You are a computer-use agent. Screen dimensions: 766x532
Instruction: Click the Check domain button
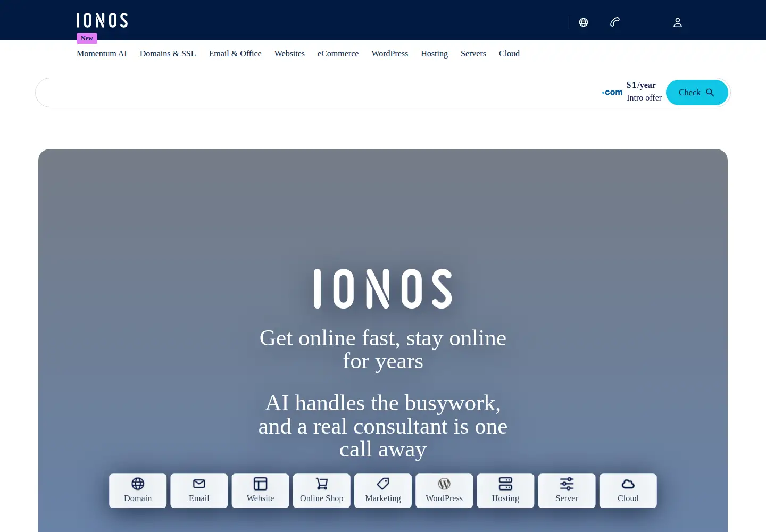click(x=697, y=93)
